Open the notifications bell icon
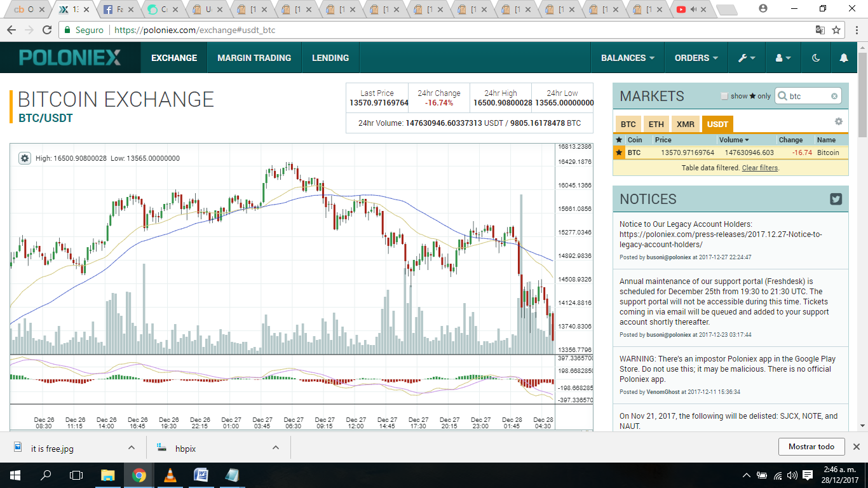The height and width of the screenshot is (488, 868). (844, 58)
